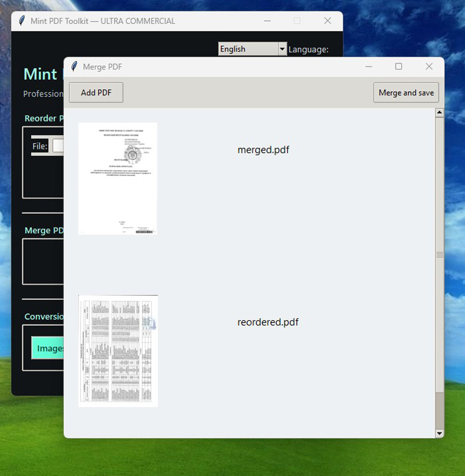Click the Images conversion button
This screenshot has width=465, height=476.
tap(50, 348)
